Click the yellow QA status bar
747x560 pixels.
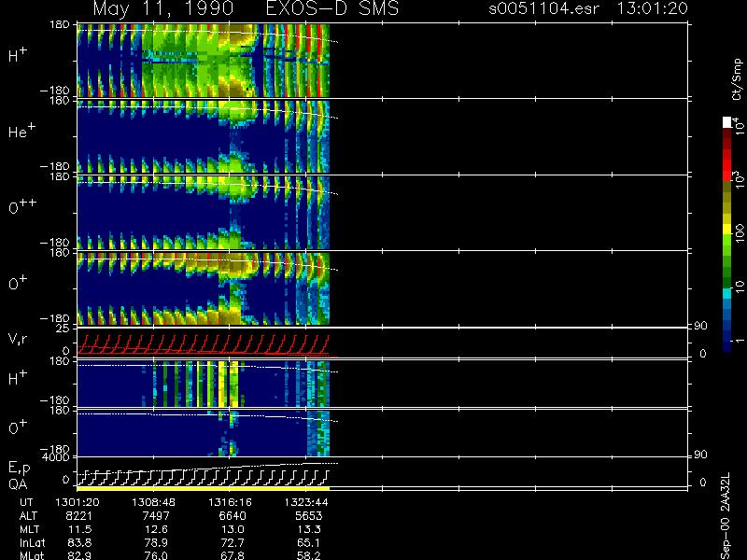[204, 488]
